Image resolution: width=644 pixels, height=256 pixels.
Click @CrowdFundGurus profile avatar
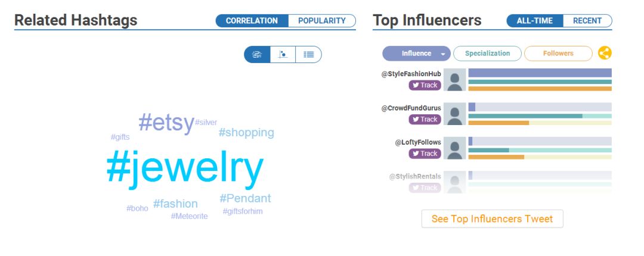click(455, 114)
